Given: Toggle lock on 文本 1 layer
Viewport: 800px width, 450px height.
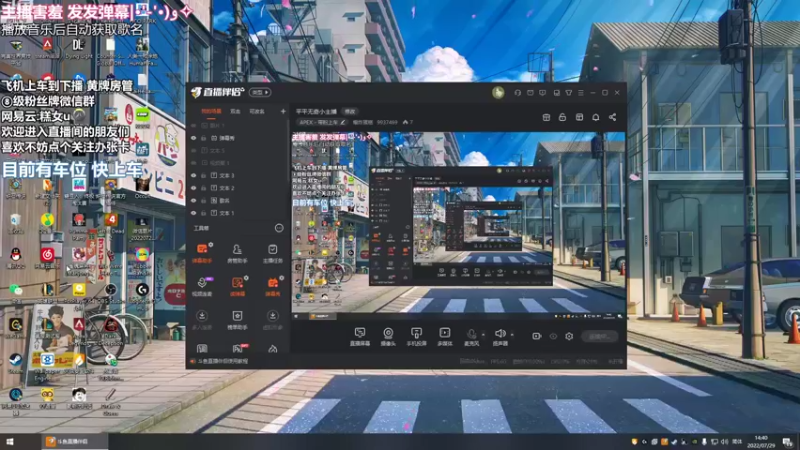Looking at the screenshot, I should point(203,213).
